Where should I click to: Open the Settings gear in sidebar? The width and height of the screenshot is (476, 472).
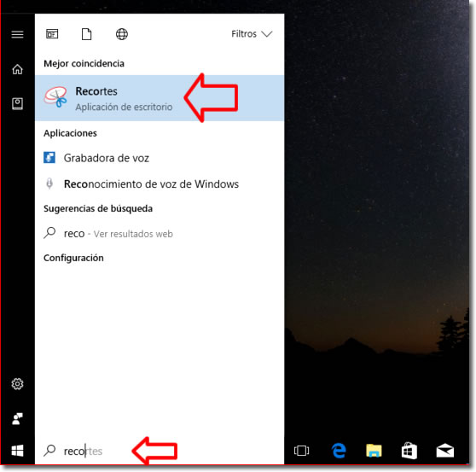[17, 384]
